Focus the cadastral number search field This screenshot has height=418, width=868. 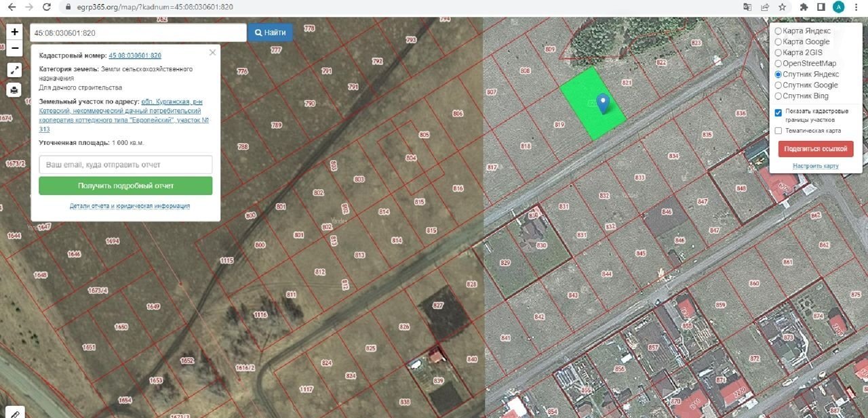click(x=138, y=33)
